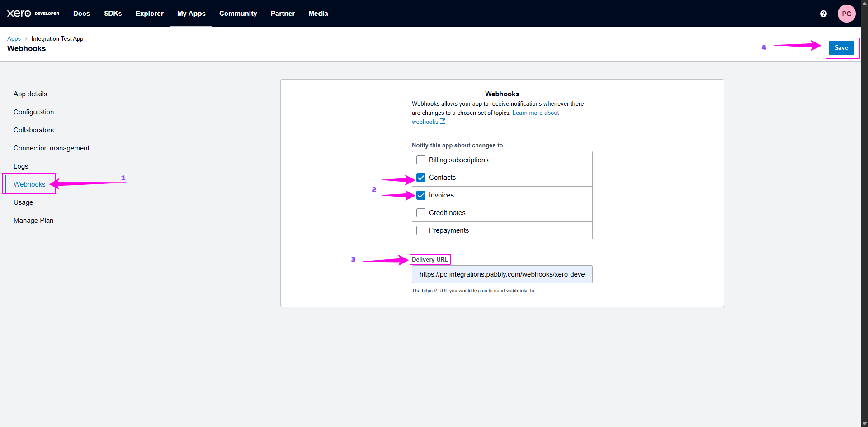Open the Media menu item

click(318, 14)
